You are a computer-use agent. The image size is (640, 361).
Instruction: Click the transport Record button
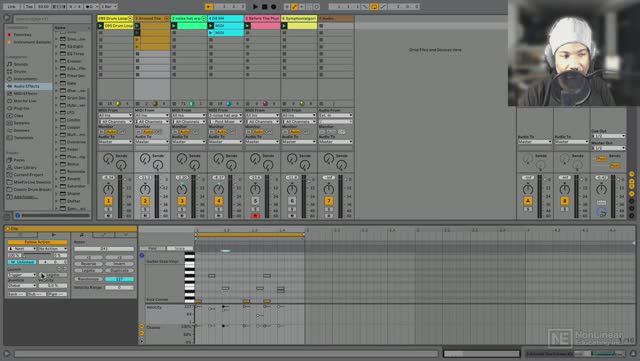(x=273, y=7)
